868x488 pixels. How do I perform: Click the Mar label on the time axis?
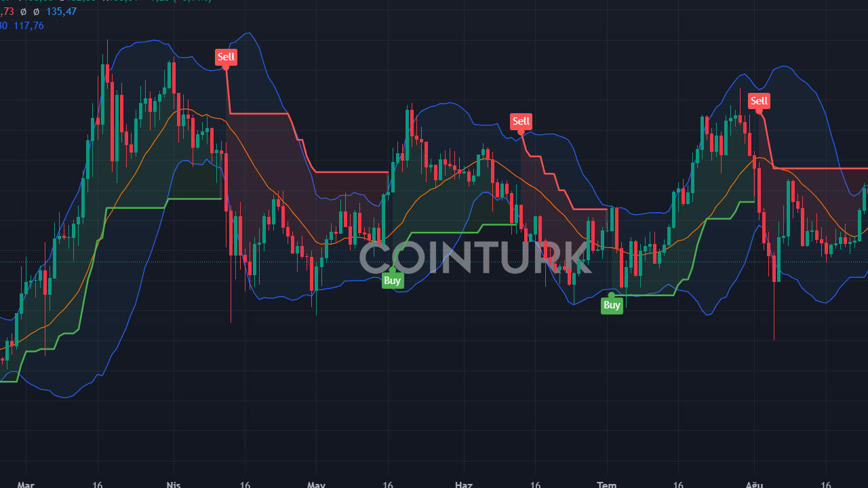click(26, 485)
